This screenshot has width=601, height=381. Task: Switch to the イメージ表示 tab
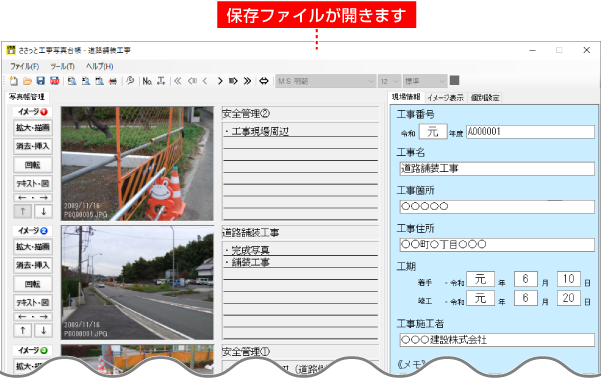[x=445, y=98]
